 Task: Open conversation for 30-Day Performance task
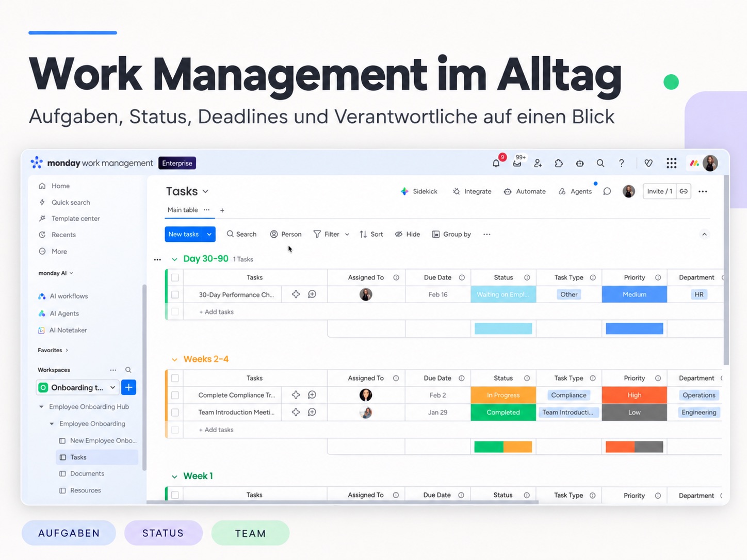[312, 294]
